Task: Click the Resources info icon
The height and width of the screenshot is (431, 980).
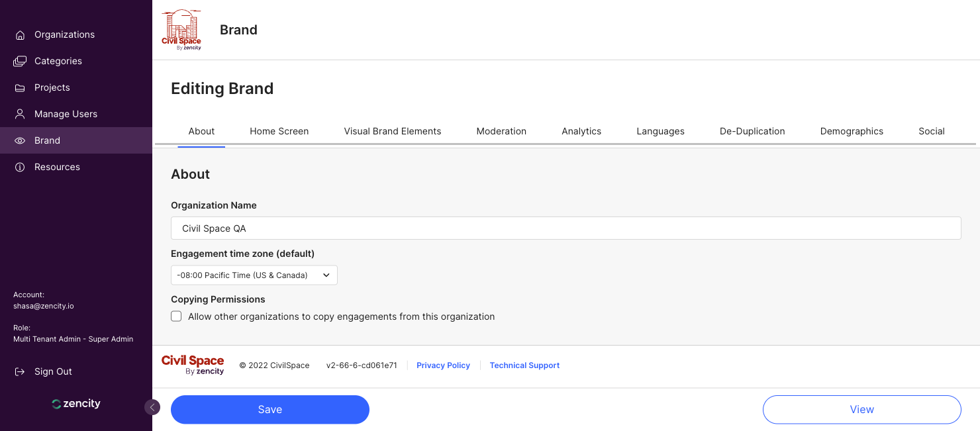Action: (20, 168)
